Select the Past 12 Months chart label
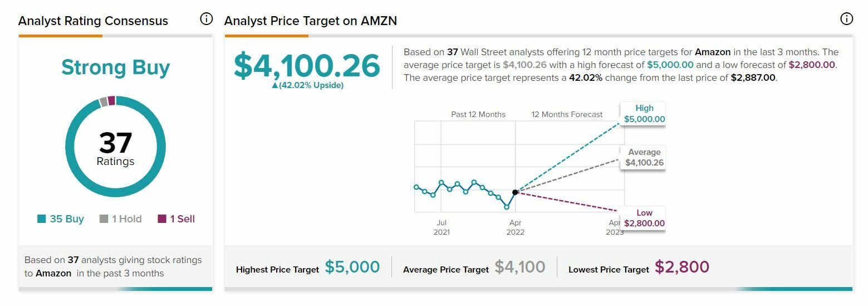Image resolution: width=868 pixels, height=306 pixels. (x=478, y=114)
